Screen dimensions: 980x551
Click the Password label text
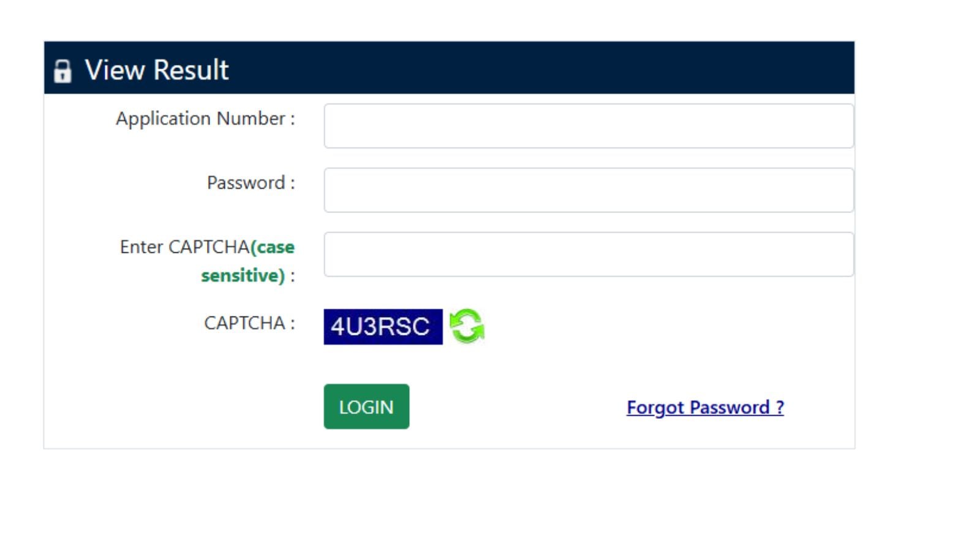coord(251,182)
